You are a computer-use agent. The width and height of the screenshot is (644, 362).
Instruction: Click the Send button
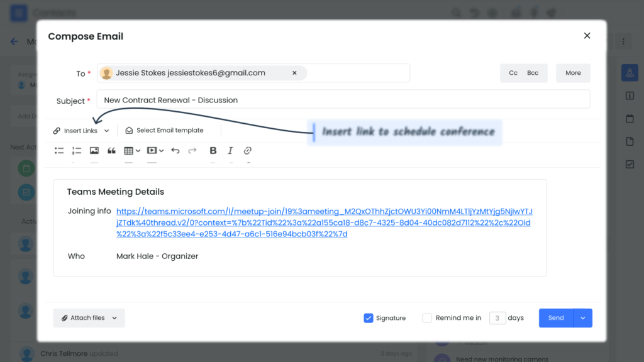coord(556,318)
